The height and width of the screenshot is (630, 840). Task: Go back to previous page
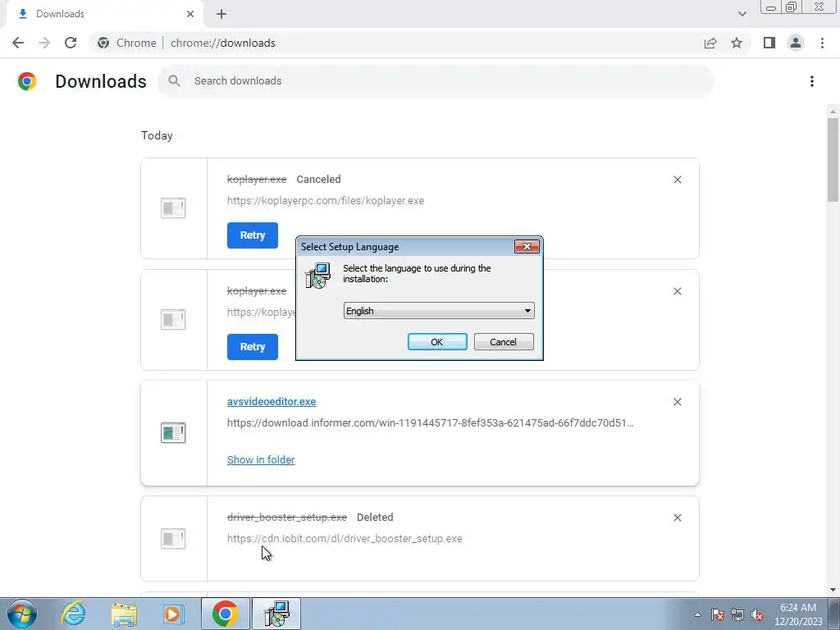pos(18,43)
